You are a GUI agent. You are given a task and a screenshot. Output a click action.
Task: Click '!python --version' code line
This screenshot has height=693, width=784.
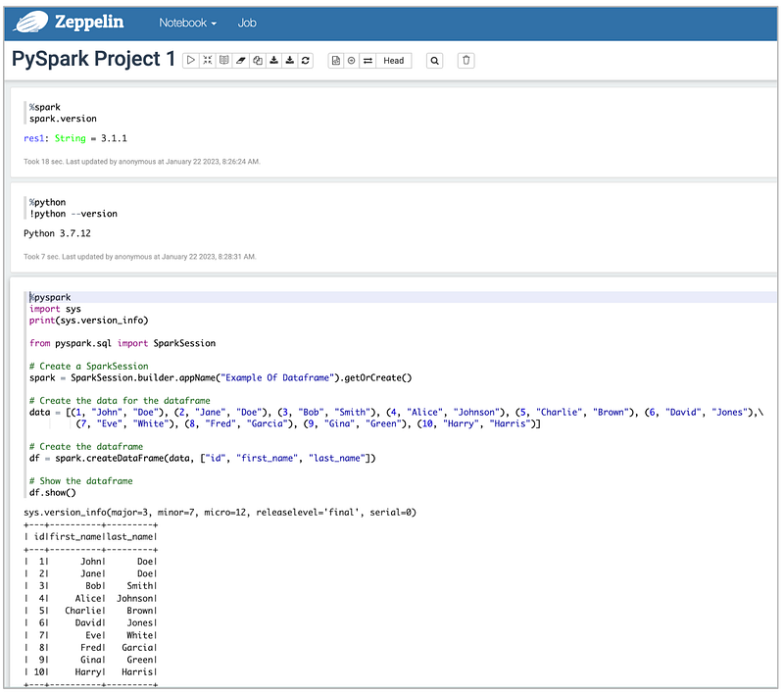tap(73, 214)
